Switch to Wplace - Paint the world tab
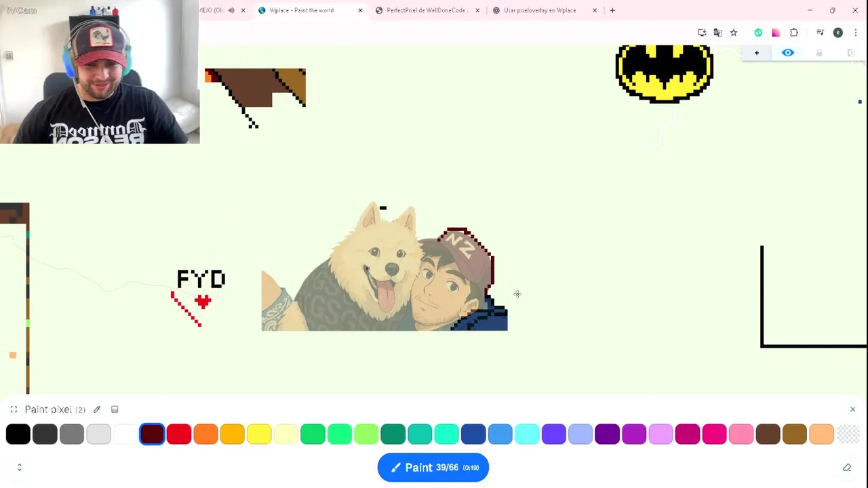Viewport: 868px width, 488px height. [301, 10]
